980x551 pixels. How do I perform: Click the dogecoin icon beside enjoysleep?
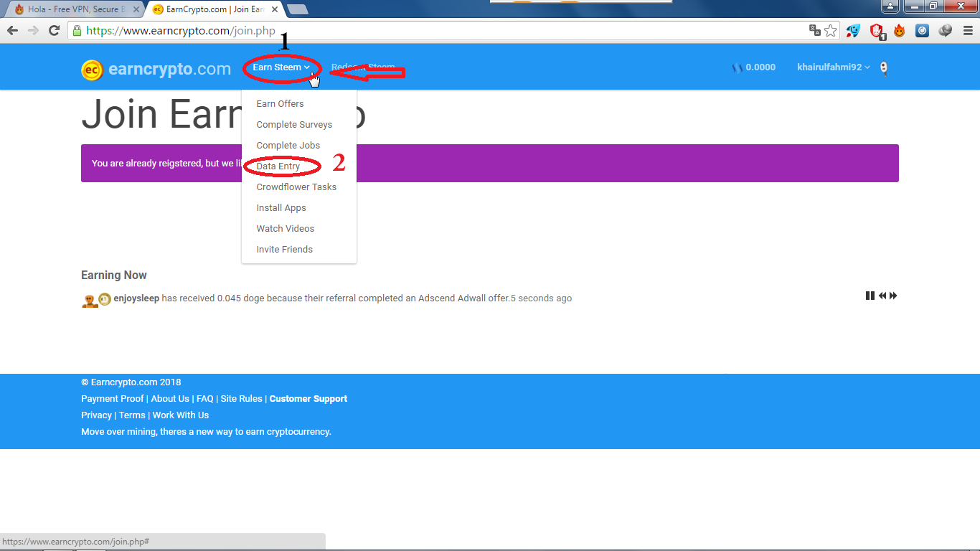[x=105, y=299]
